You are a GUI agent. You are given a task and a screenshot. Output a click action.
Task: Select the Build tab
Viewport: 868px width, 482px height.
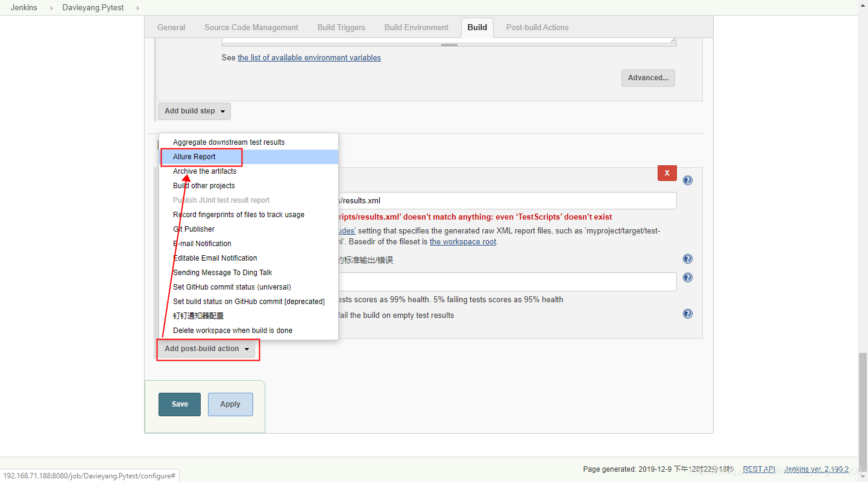click(477, 27)
